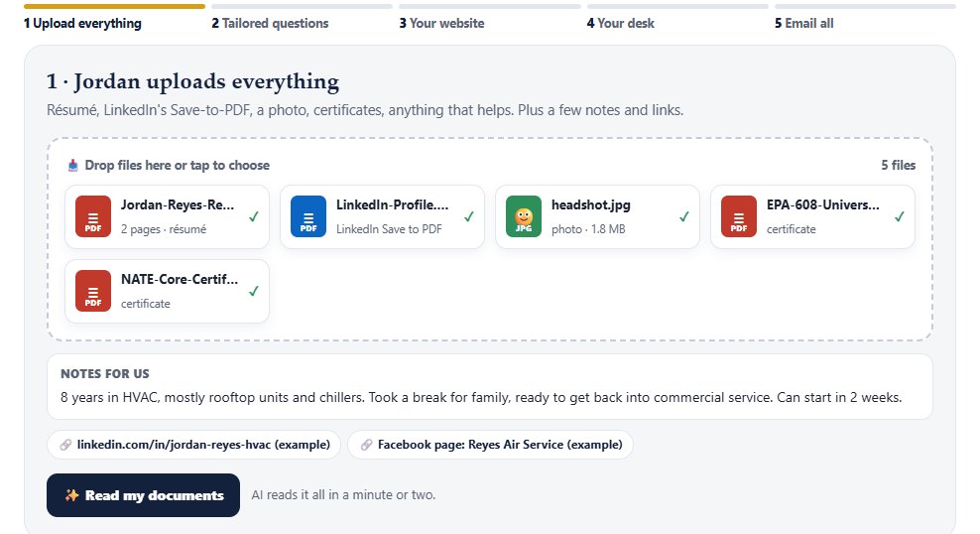Image resolution: width=980 pixels, height=534 pixels.
Task: Click the 'certificate' caption under NATE-Core-Certif...
Action: coord(145,304)
